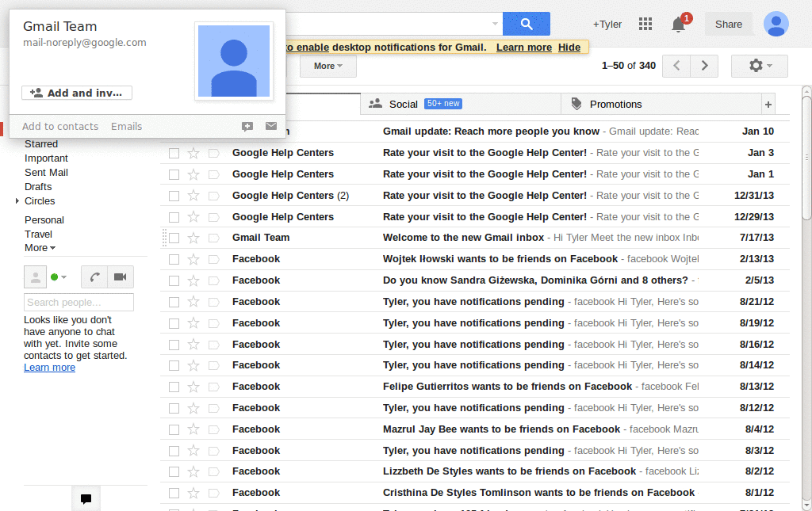Start a voice call from the chat panel
This screenshot has height=511, width=812.
(94, 276)
